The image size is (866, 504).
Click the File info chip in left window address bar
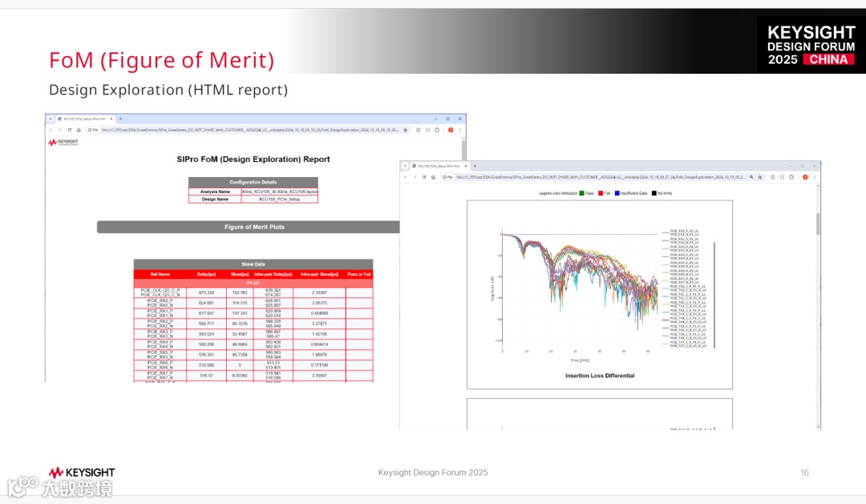click(93, 131)
